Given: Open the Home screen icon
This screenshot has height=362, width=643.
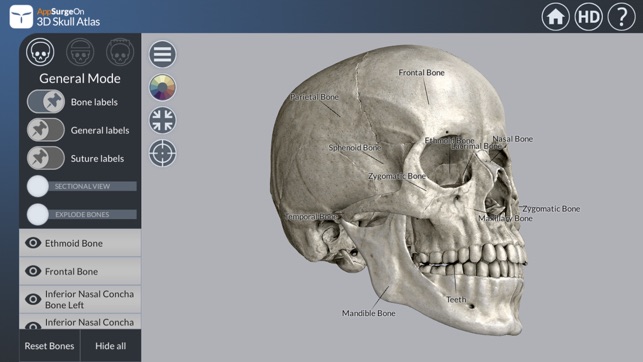Looking at the screenshot, I should coord(556,17).
